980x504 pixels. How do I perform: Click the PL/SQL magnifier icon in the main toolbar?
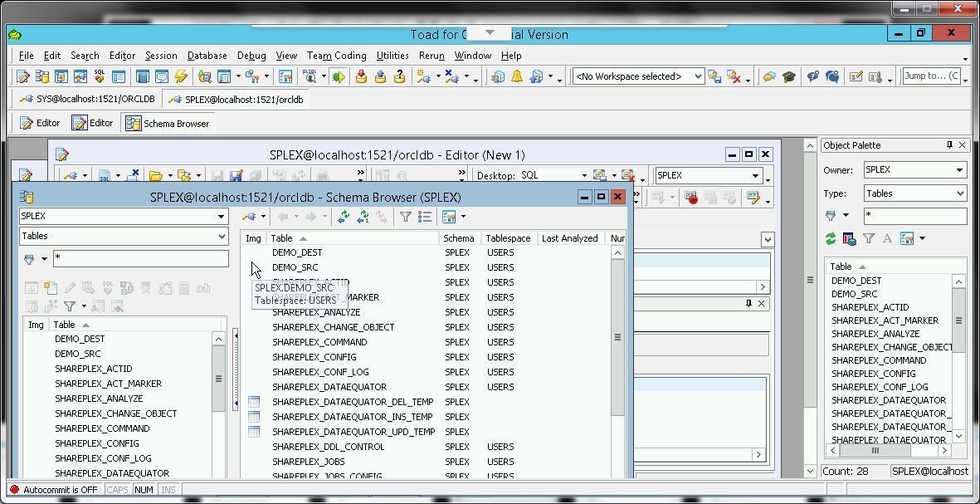coord(310,76)
